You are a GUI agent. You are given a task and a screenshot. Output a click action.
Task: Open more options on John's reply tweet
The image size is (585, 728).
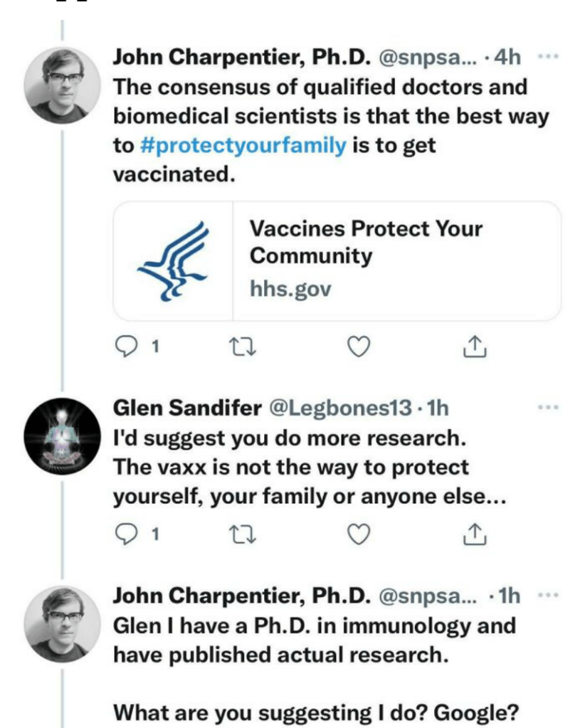click(547, 594)
